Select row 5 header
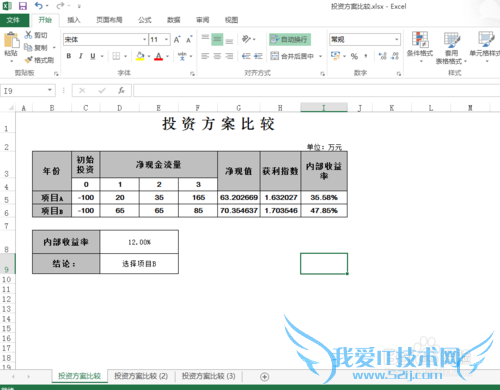500x390 pixels. point(7,199)
